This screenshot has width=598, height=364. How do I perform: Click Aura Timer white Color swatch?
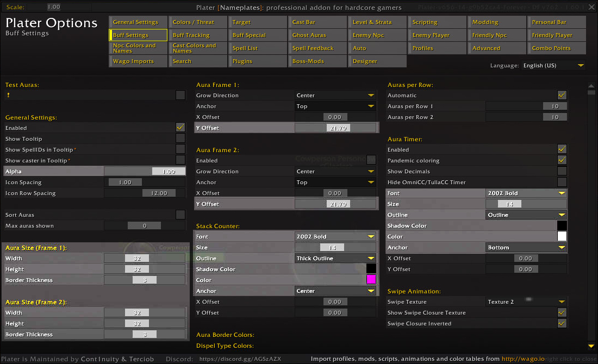point(562,236)
